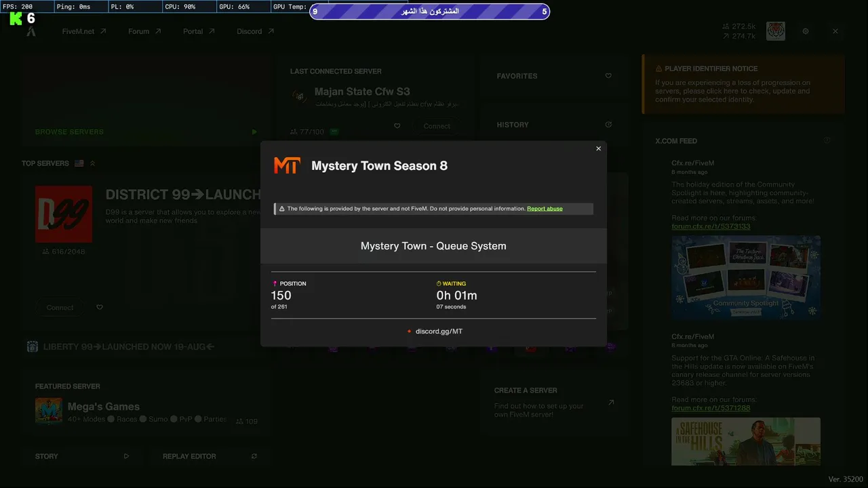The width and height of the screenshot is (868, 488).
Task: Click the Player Identifier warning triangle icon
Action: pyautogui.click(x=658, y=68)
